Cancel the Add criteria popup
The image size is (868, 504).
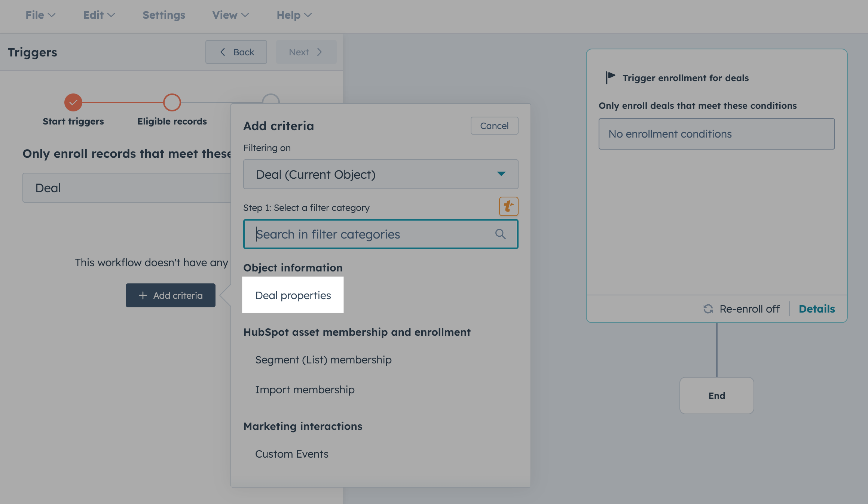[494, 126]
